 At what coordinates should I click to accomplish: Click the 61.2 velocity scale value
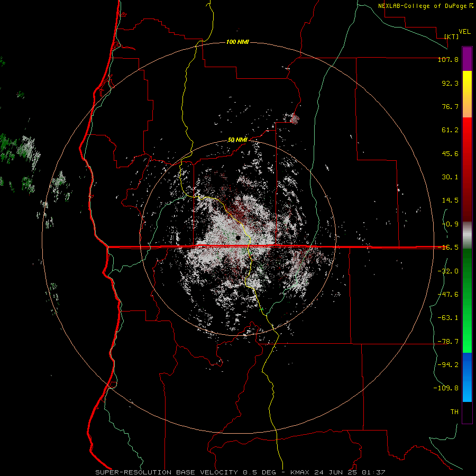click(x=450, y=130)
